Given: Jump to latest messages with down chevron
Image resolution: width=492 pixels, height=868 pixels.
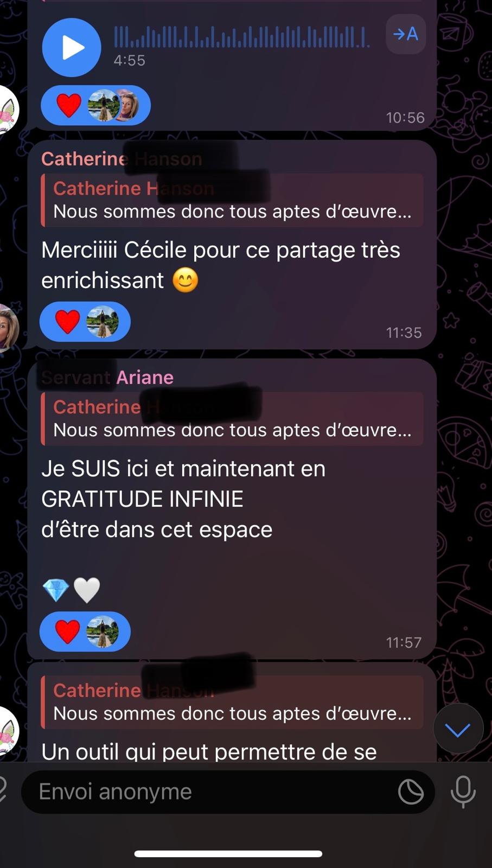Looking at the screenshot, I should (x=458, y=730).
